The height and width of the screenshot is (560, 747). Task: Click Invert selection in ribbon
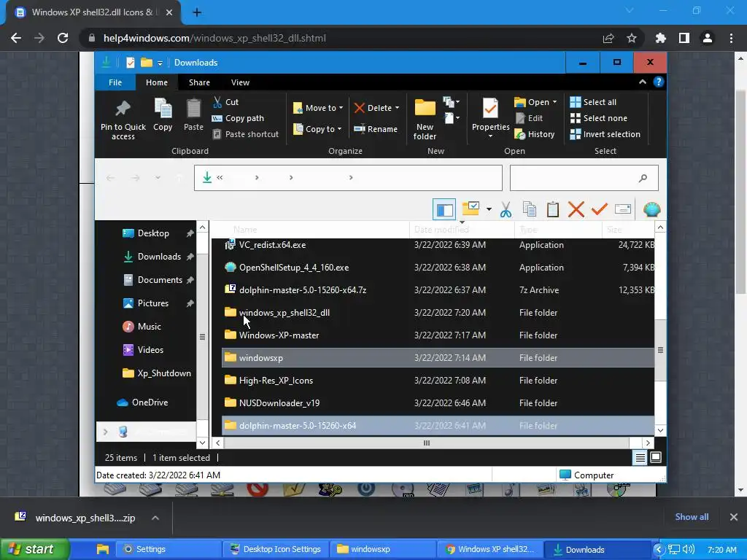(x=605, y=134)
